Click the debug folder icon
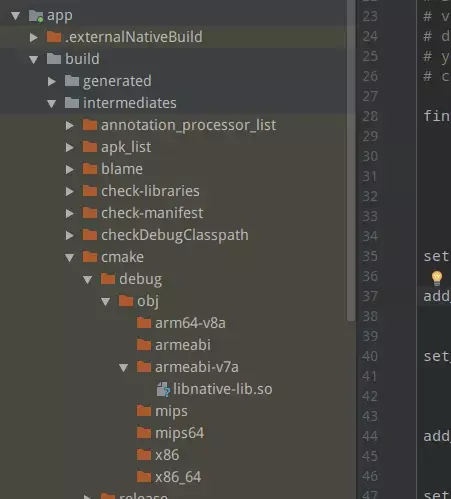The height and width of the screenshot is (499, 451). pos(108,279)
